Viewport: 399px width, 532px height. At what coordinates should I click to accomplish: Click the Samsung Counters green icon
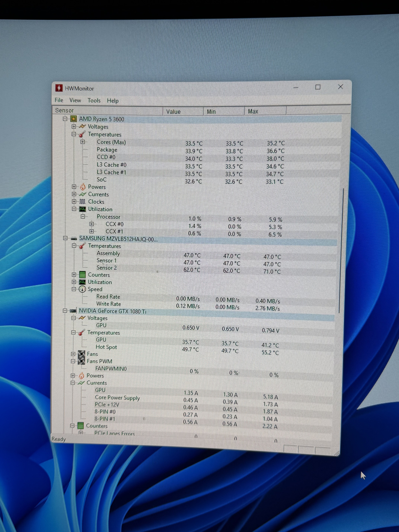pyautogui.click(x=82, y=275)
